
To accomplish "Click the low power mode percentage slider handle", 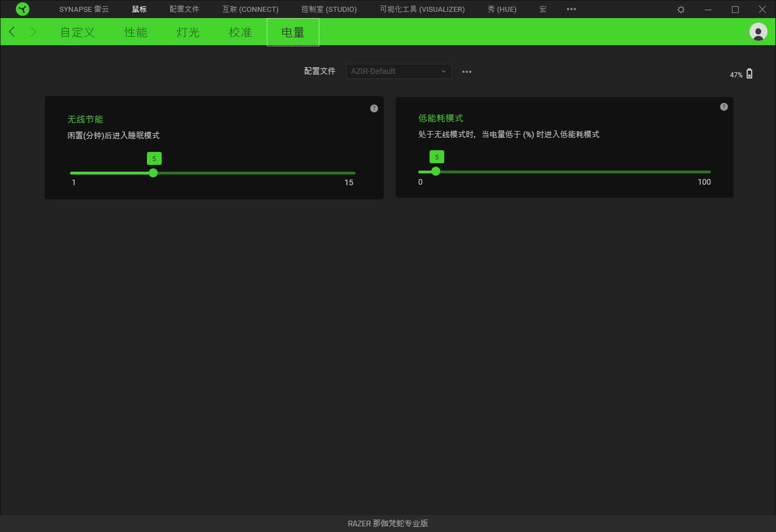I will 436,171.
